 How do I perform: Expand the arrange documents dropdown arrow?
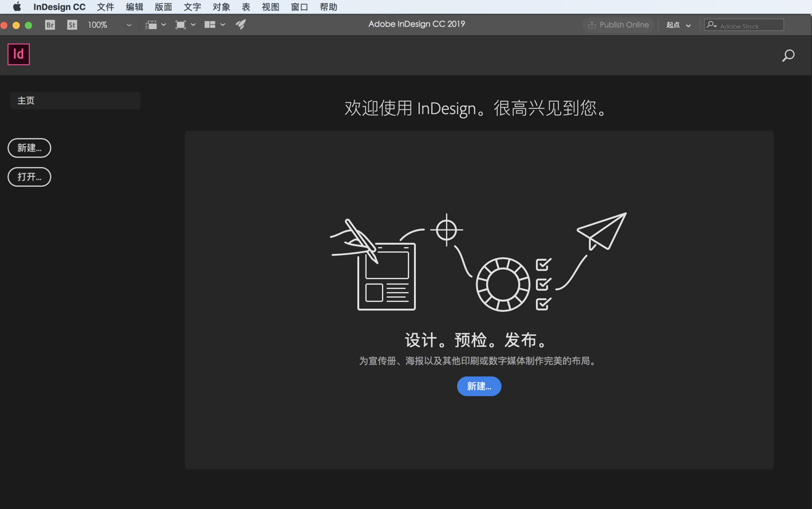(x=222, y=25)
